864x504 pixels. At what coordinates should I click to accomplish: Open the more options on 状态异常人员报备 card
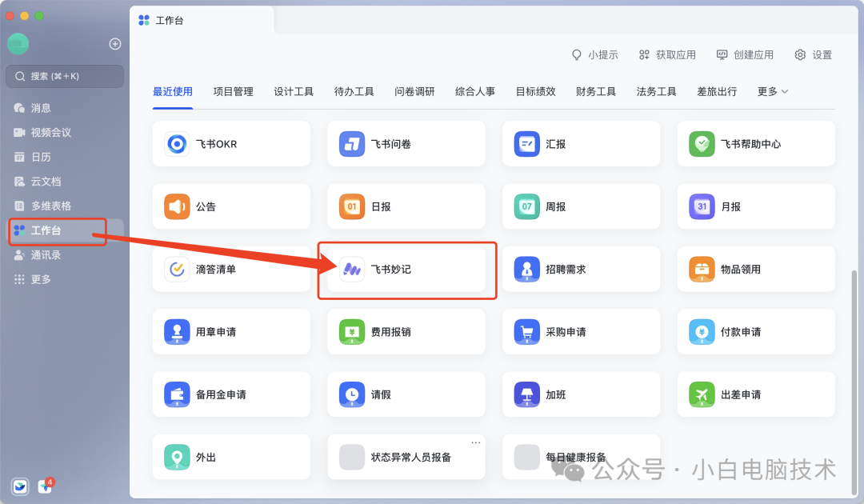(475, 442)
